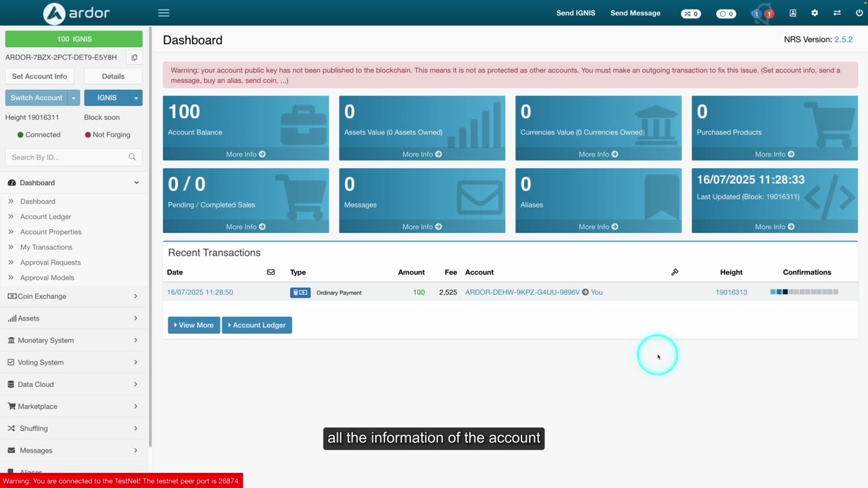Open NRS version 2.5.2 link
Viewport: 868px width, 488px height.
coord(844,39)
